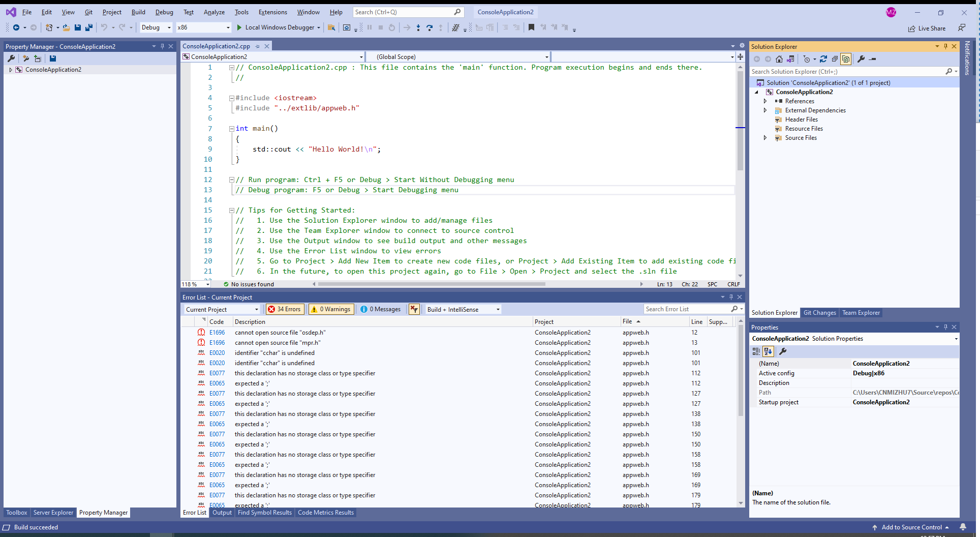Click the feedback icon beside Live Share
The image size is (980, 537).
click(x=962, y=27)
